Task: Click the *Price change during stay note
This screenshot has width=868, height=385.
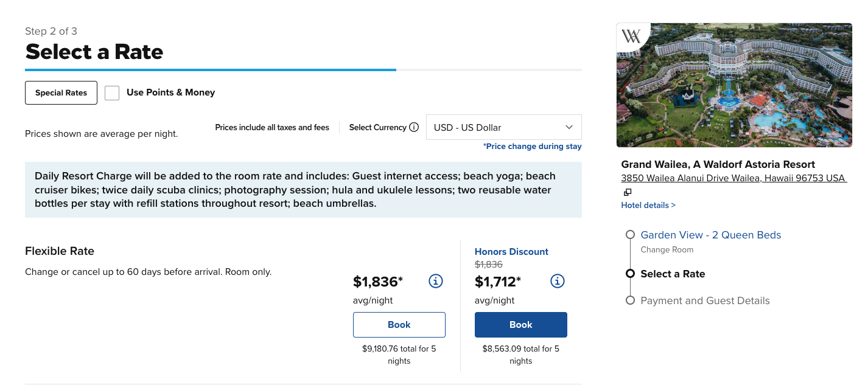Action: [533, 146]
